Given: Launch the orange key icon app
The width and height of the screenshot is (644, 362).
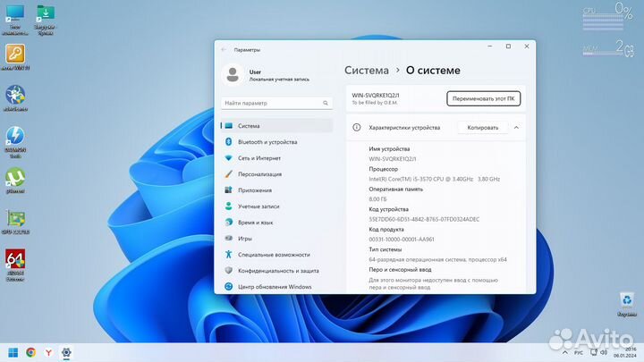Looking at the screenshot, I should point(15,57).
